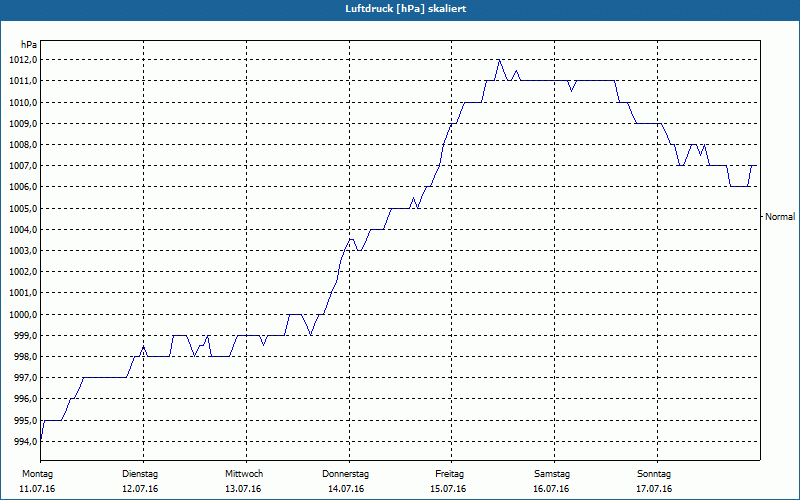
Task: Click the '1010,0' axis value
Action: pyautogui.click(x=23, y=103)
